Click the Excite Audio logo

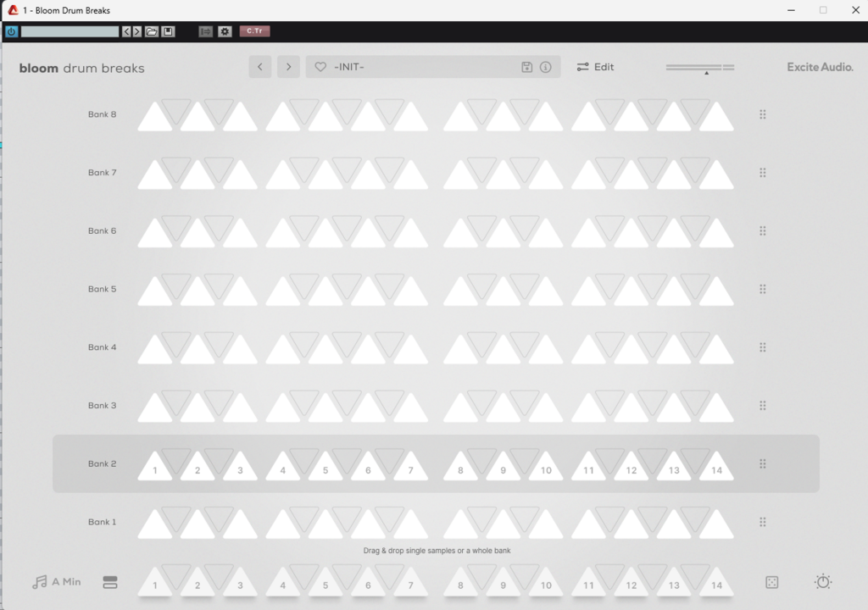(x=820, y=67)
